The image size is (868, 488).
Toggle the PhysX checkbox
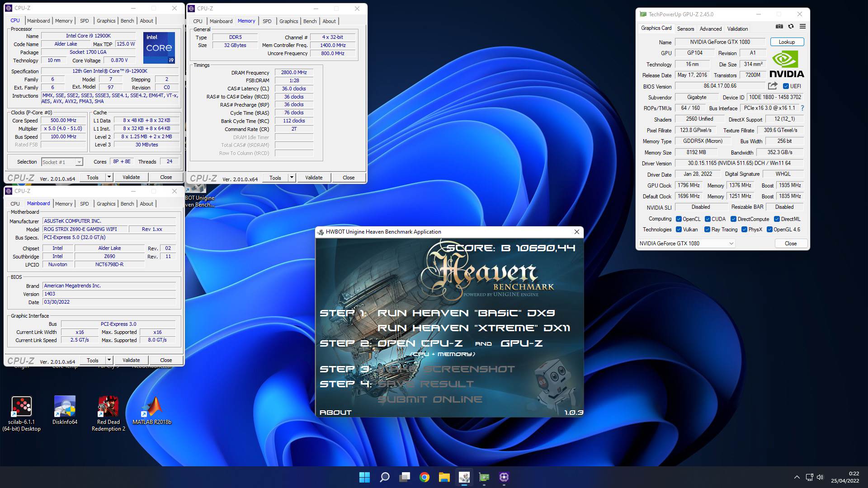(744, 230)
